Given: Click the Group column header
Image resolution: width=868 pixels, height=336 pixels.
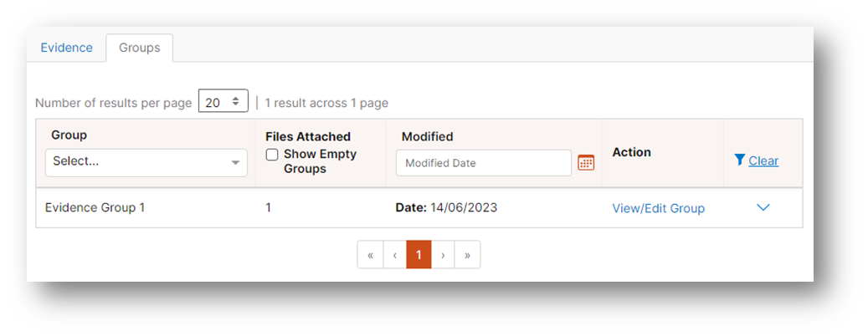Looking at the screenshot, I should coord(69,135).
